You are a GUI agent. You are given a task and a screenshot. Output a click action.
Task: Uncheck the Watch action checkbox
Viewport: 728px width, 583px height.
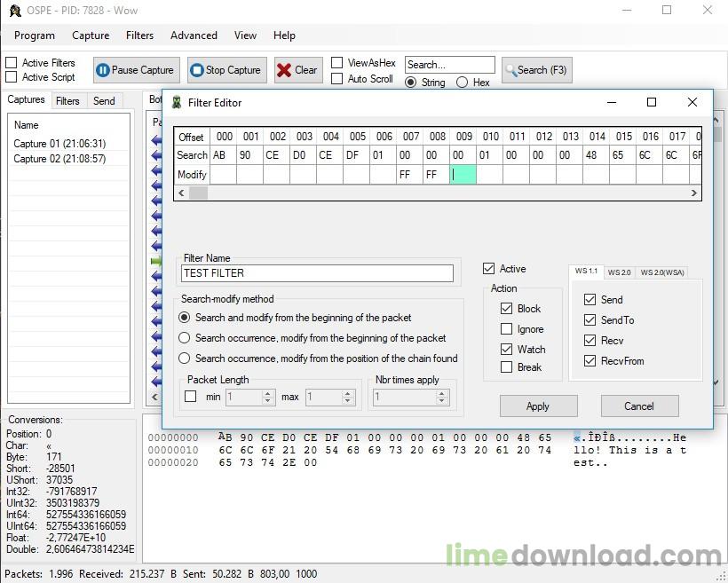(x=506, y=349)
